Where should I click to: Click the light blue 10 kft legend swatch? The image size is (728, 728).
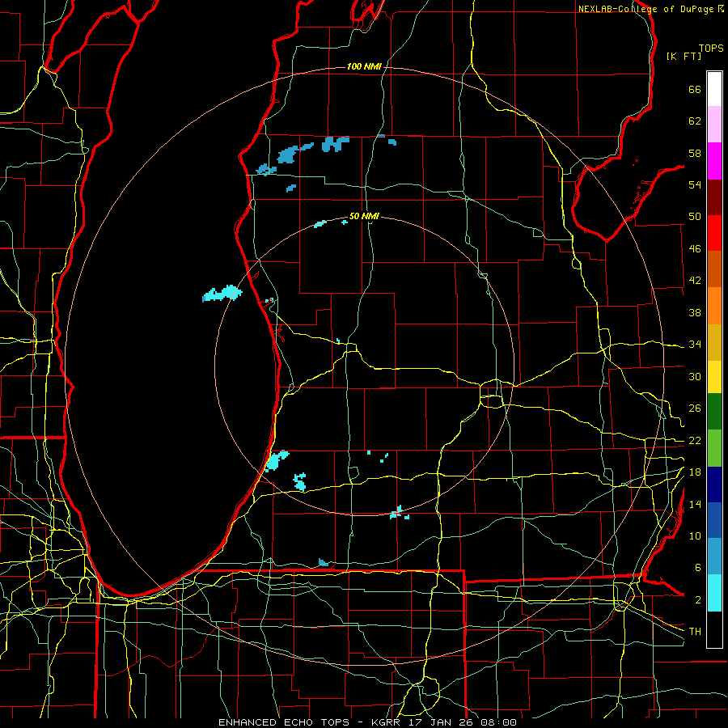714,557
